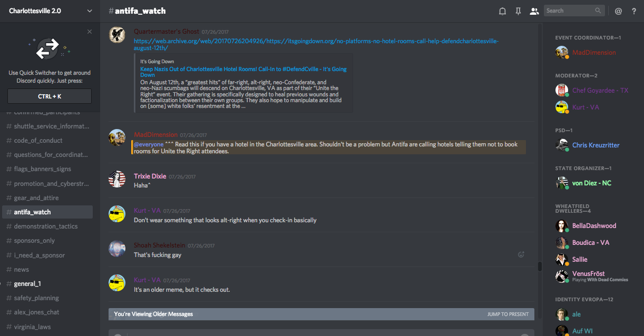Image resolution: width=644 pixels, height=336 pixels.
Task: Toggle the member list icon
Action: pyautogui.click(x=534, y=11)
